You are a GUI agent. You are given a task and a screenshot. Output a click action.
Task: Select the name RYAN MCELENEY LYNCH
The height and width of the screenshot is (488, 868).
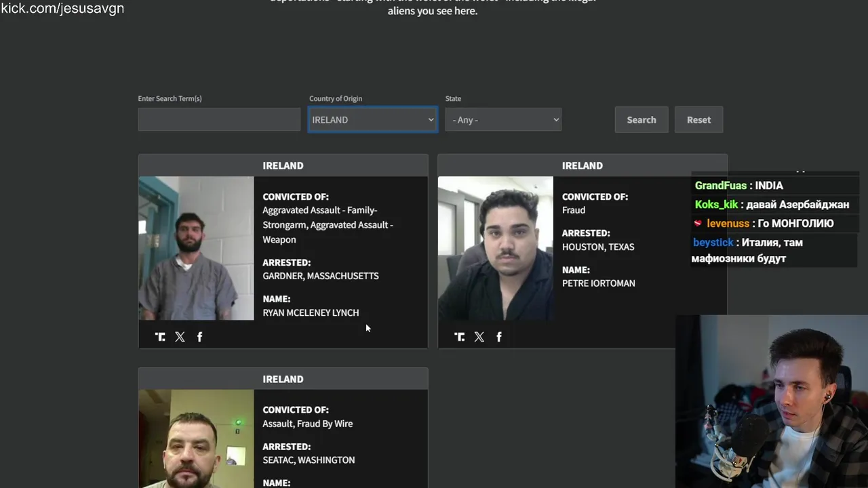[311, 312]
